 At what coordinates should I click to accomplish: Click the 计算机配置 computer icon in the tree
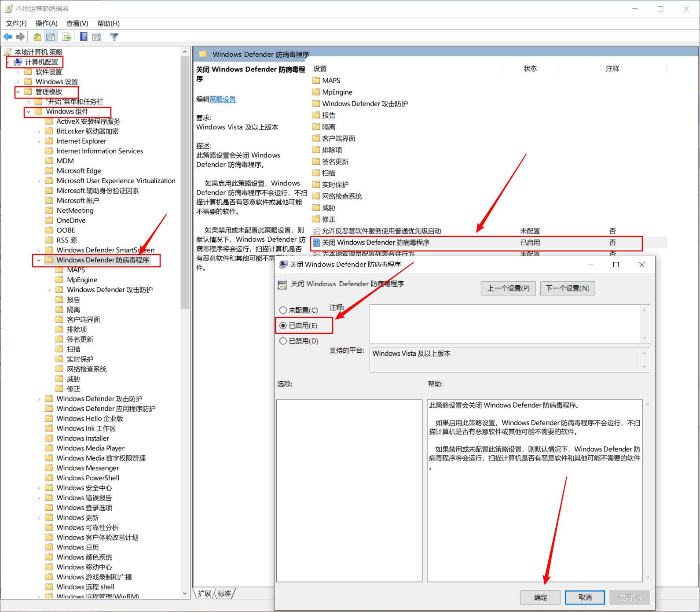point(18,62)
